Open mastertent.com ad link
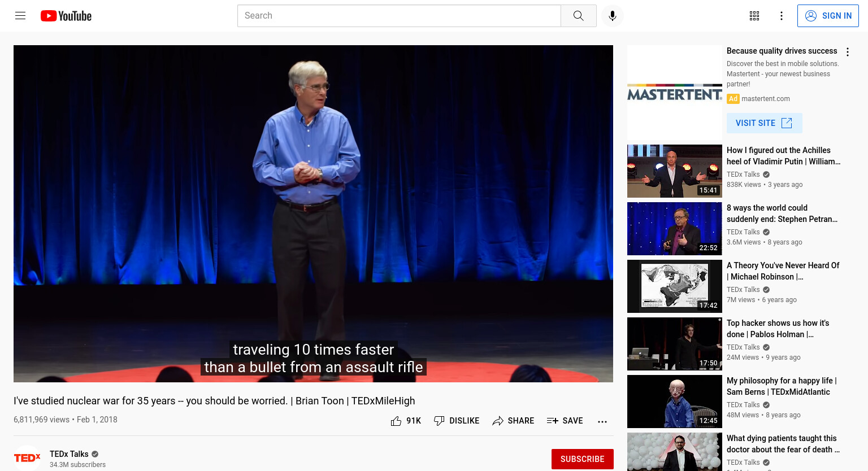 (766, 99)
